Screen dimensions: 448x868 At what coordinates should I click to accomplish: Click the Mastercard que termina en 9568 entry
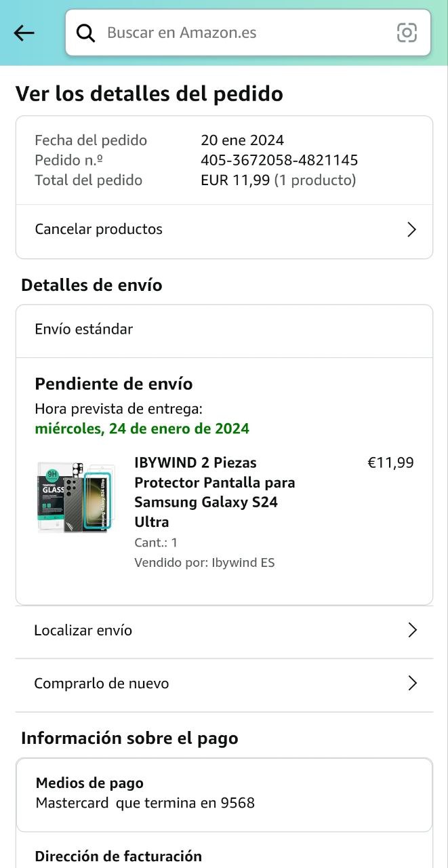coord(145,803)
